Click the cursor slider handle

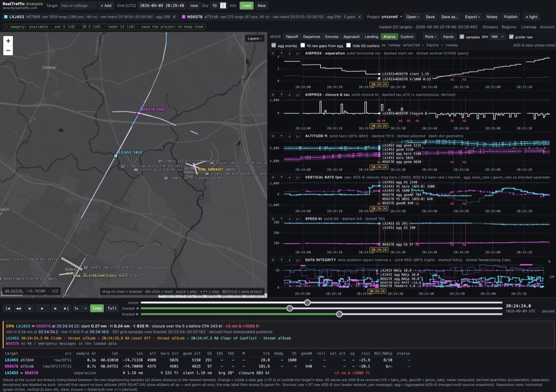point(307,303)
